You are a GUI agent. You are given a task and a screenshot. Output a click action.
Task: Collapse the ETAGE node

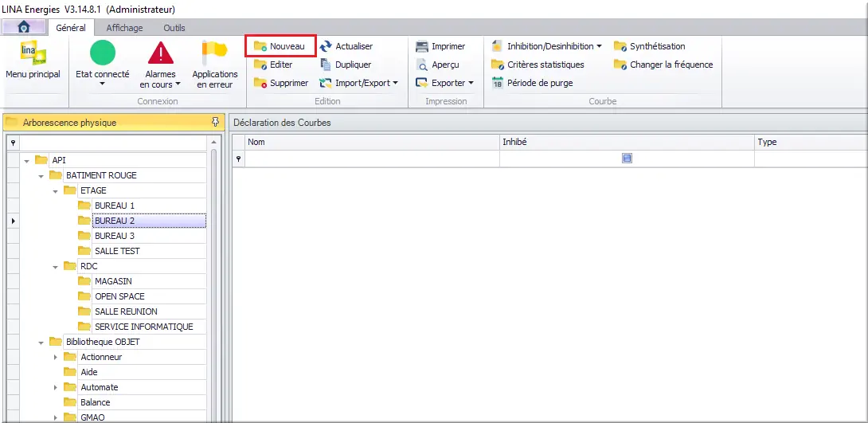click(56, 191)
